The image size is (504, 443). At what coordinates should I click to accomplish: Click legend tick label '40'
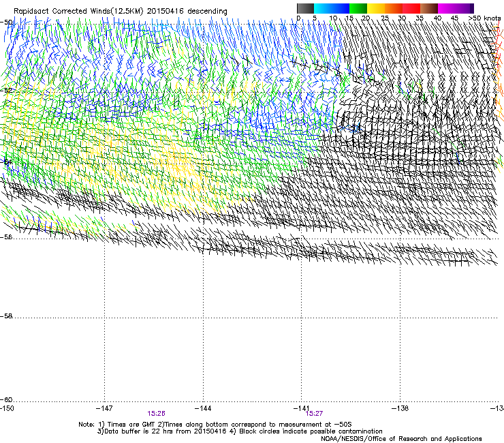(437, 18)
